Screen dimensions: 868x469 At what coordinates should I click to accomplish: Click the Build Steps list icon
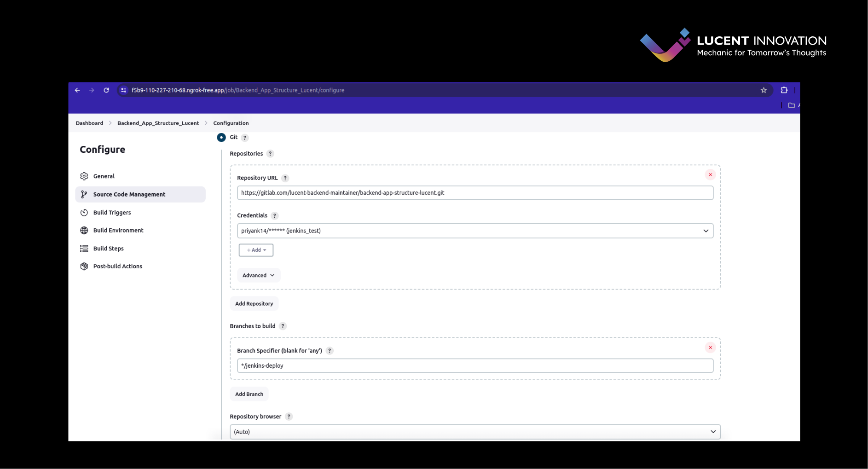[x=84, y=249]
